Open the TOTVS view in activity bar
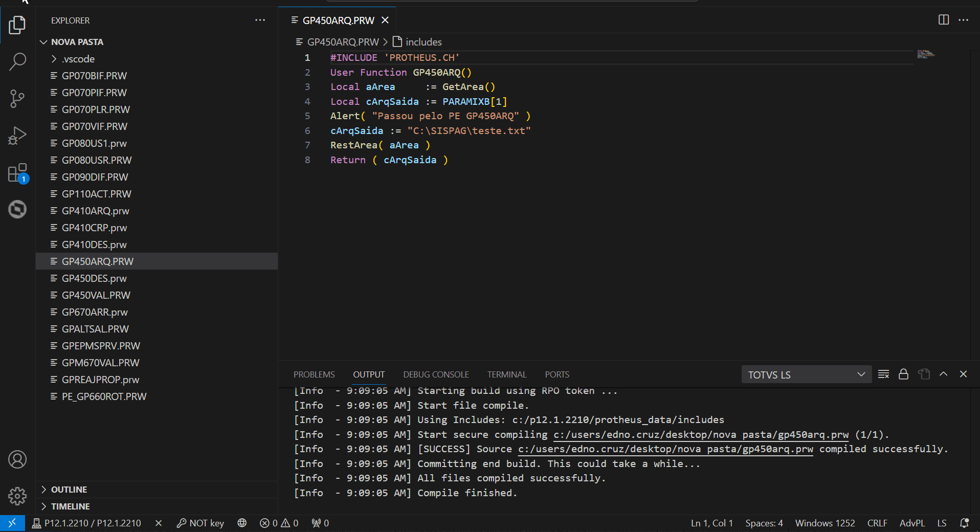Screen dimensions: 980x532 coord(17,209)
